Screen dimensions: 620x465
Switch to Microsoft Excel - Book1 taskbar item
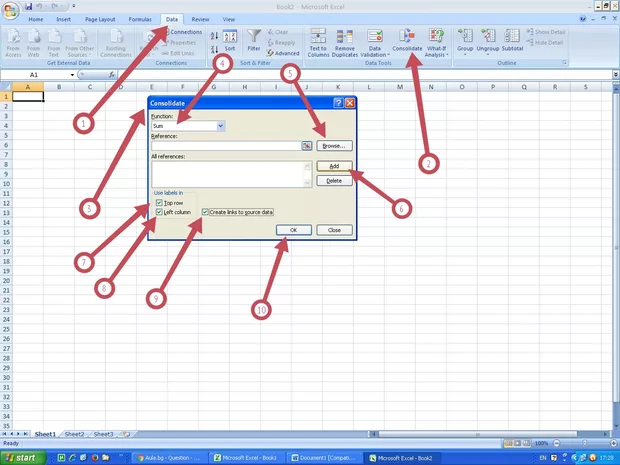pyautogui.click(x=246, y=458)
